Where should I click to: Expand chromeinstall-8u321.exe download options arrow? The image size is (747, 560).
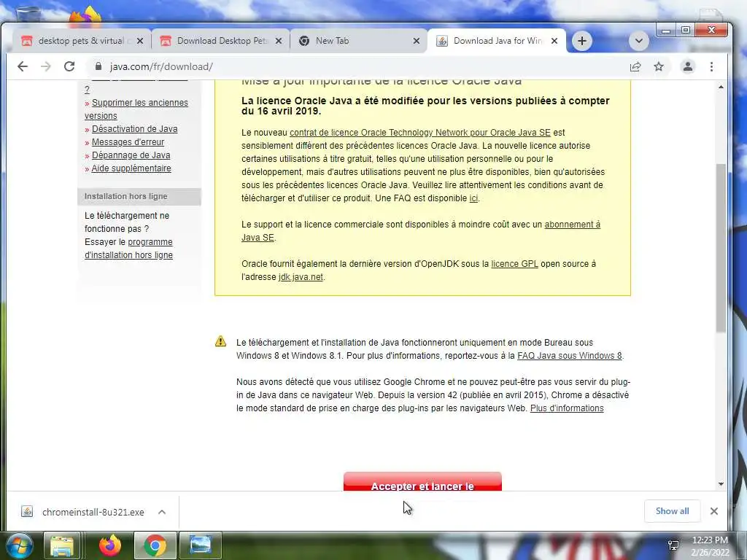162,512
